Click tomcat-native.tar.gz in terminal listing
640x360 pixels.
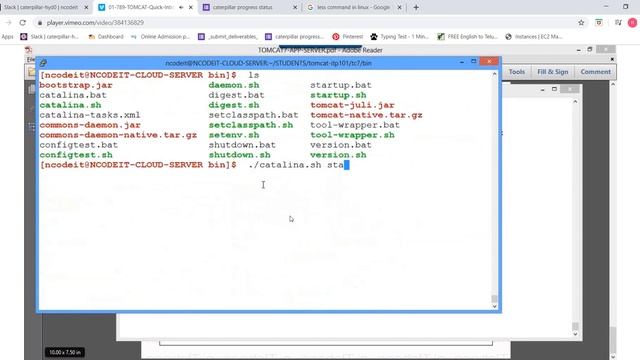click(366, 115)
